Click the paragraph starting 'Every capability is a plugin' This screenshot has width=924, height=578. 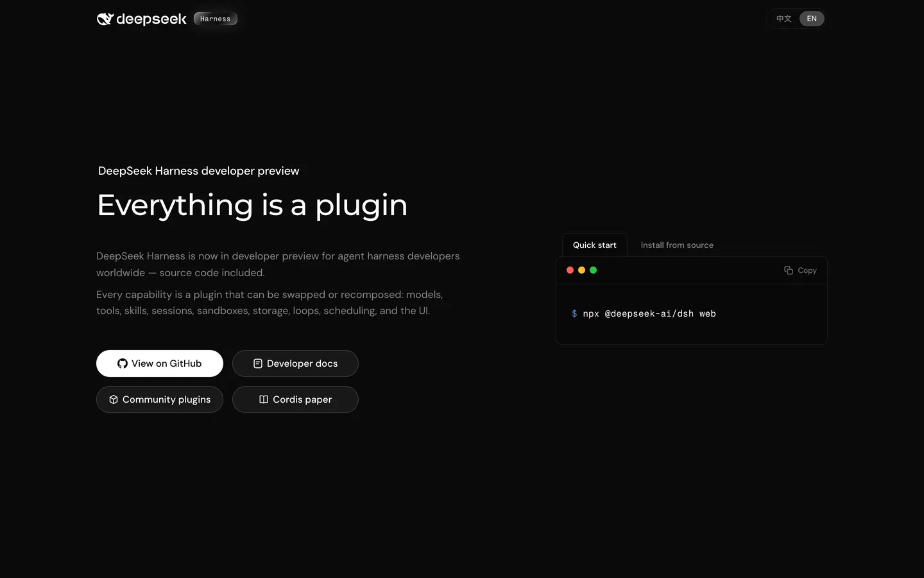[x=269, y=302]
